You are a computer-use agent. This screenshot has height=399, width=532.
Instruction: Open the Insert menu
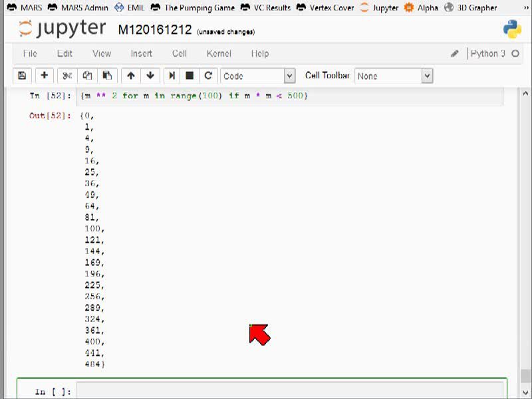pos(142,54)
